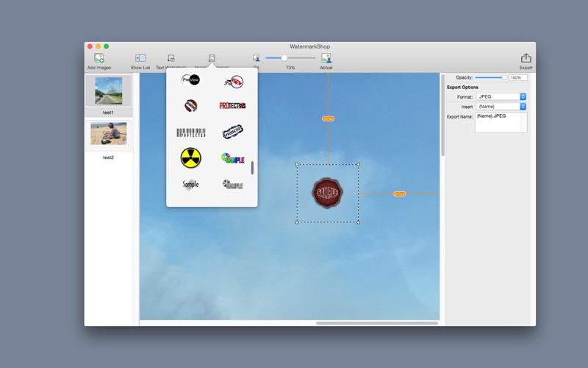Pick the brown round seal watermark
The height and width of the screenshot is (368, 588).
point(191,105)
